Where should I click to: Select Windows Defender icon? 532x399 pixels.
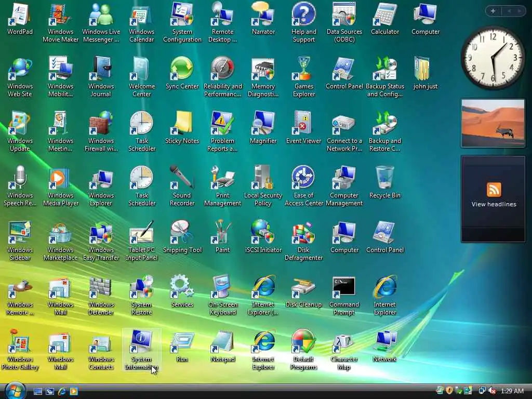pyautogui.click(x=101, y=296)
